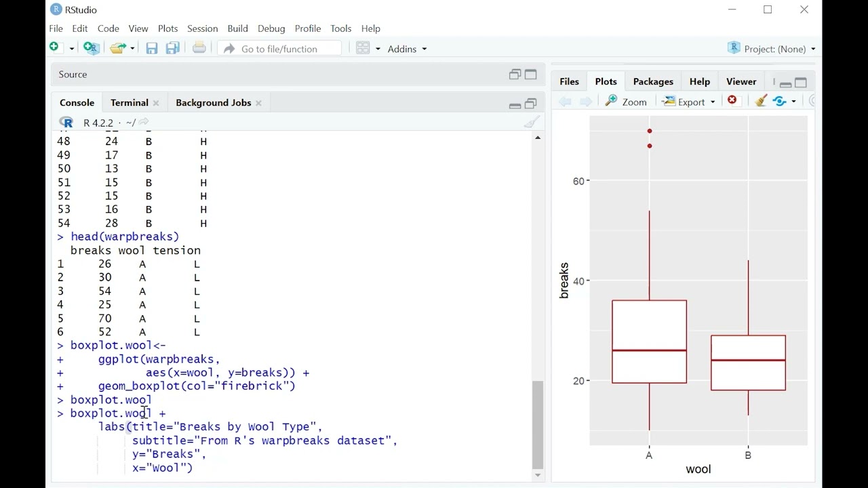Close the Background Jobs tab
The image size is (868, 488).
click(x=258, y=103)
